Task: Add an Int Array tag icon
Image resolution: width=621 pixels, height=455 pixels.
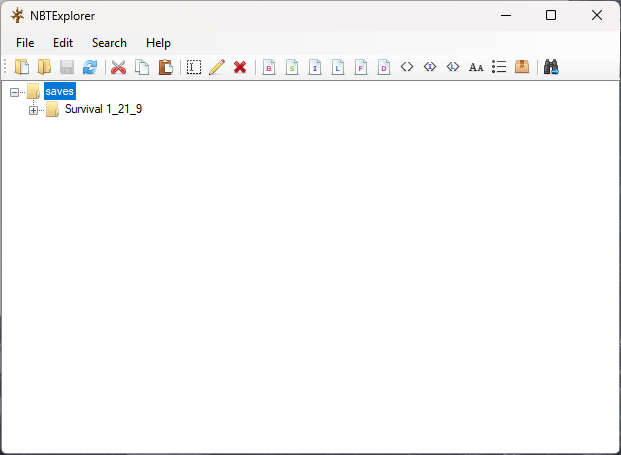Action: (x=430, y=67)
